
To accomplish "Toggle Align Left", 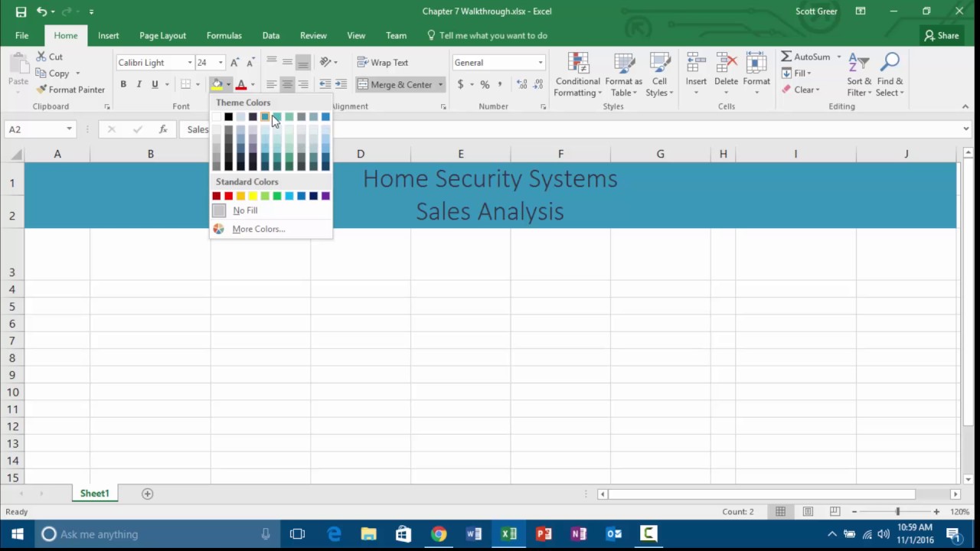I will click(271, 84).
